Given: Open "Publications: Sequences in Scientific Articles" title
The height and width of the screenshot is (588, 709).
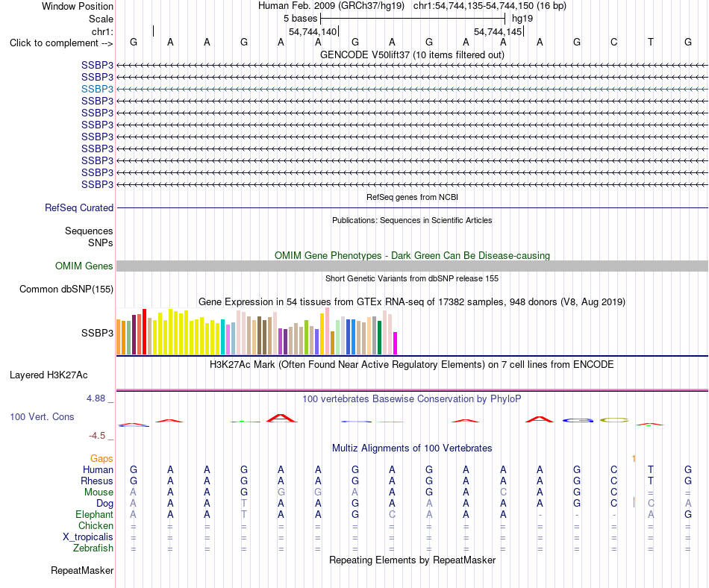Looking at the screenshot, I should [412, 220].
